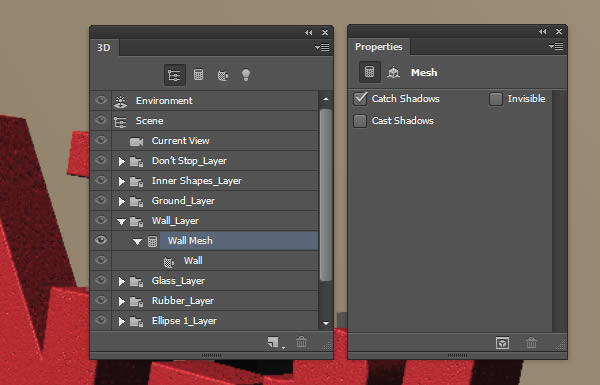Screen dimensions: 600x385
Task: Uncheck Catch Shadows checkbox
Action: (360, 99)
